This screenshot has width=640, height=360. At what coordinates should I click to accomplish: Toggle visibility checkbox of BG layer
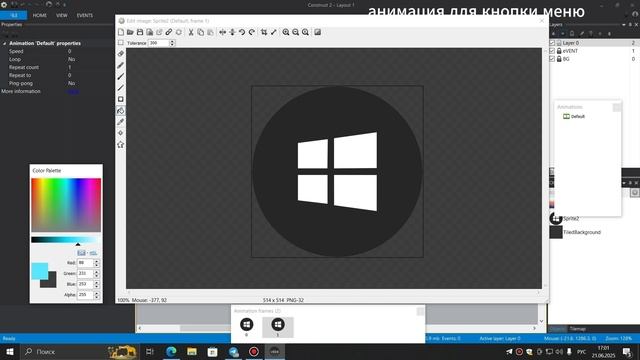click(552, 59)
